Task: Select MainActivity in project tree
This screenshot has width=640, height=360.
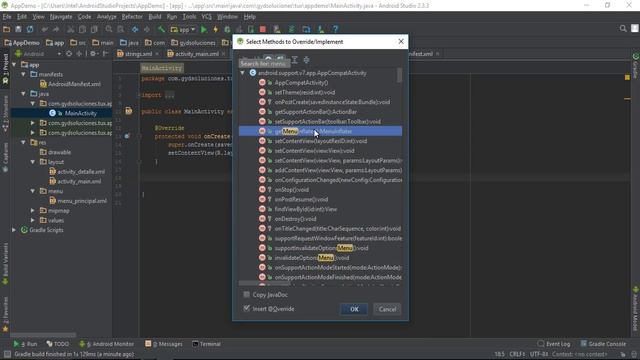Action: point(81,113)
